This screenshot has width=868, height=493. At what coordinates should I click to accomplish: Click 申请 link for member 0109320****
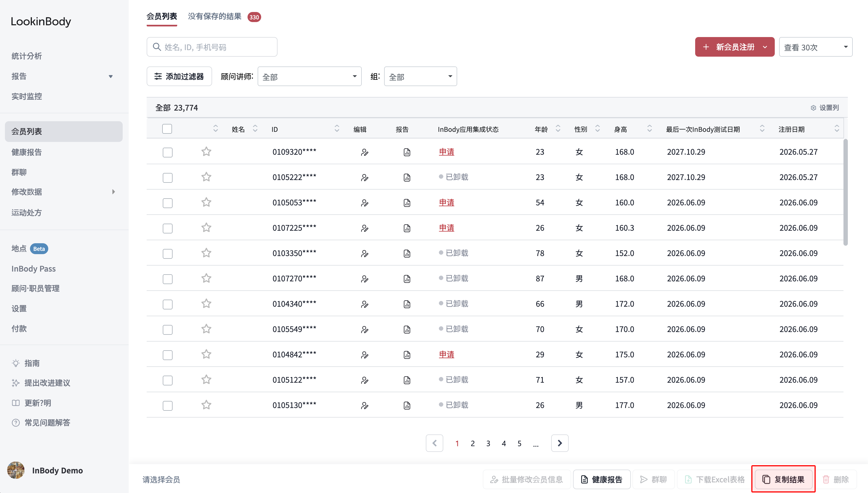(446, 152)
